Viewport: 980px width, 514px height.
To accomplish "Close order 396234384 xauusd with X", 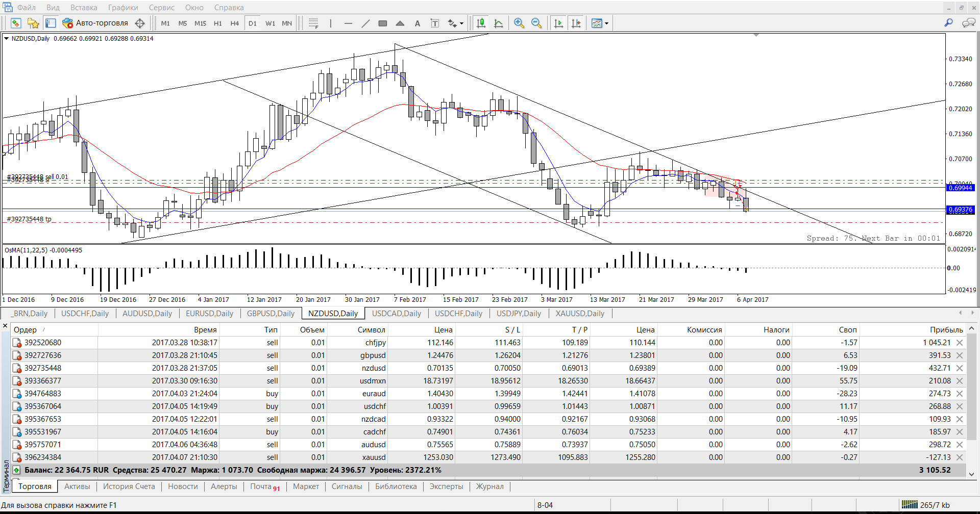I will [960, 457].
